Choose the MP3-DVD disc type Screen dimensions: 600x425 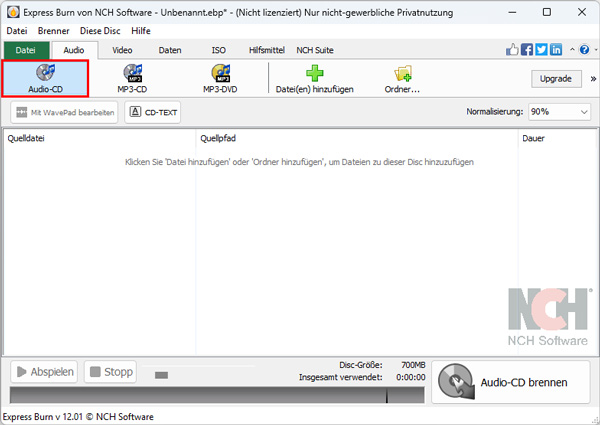(x=220, y=78)
